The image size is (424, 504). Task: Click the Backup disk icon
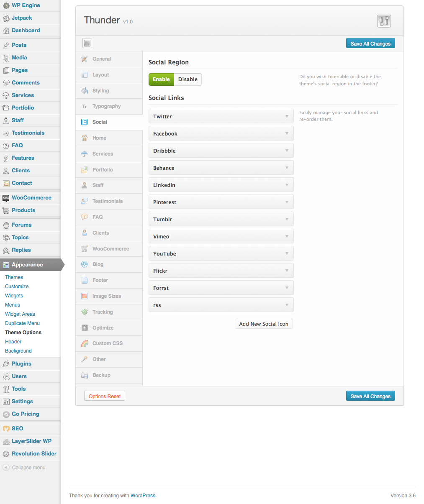pos(85,375)
